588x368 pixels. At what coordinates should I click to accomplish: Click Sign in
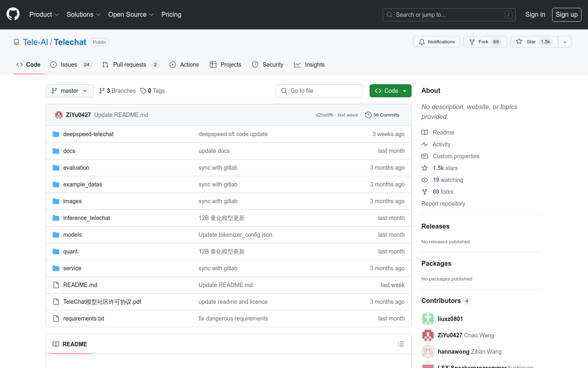coord(535,14)
